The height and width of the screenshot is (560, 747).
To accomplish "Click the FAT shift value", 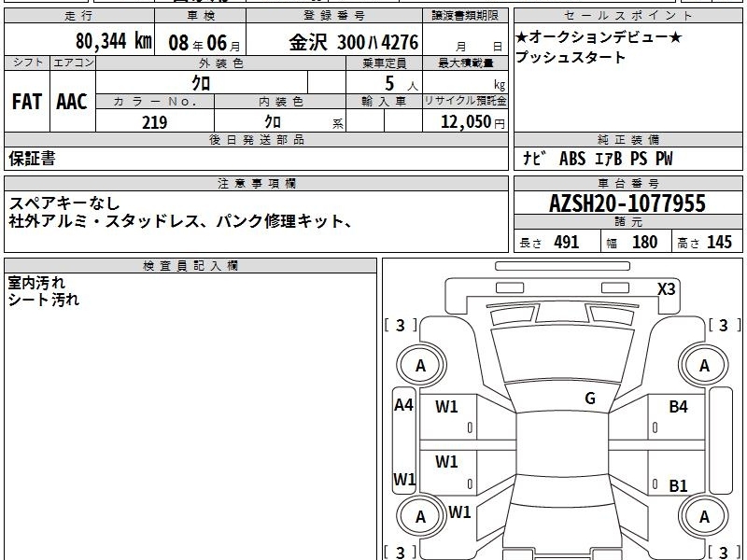I will [27, 102].
